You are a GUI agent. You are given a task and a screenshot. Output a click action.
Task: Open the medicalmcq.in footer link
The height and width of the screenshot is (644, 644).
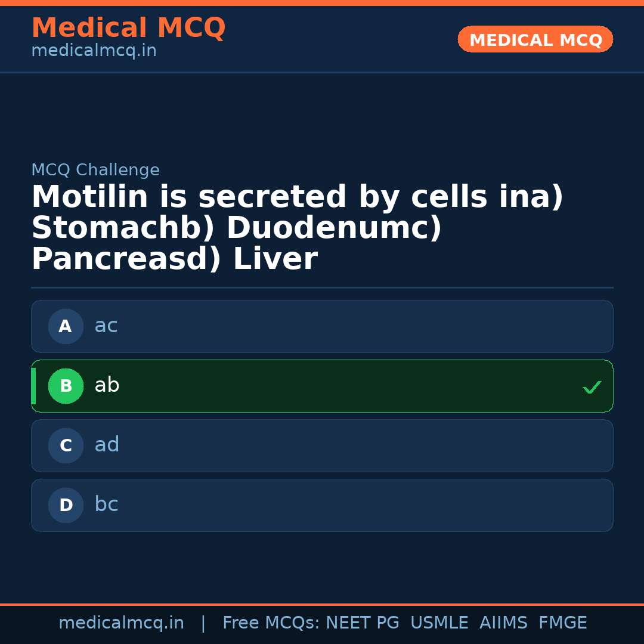coord(122,622)
